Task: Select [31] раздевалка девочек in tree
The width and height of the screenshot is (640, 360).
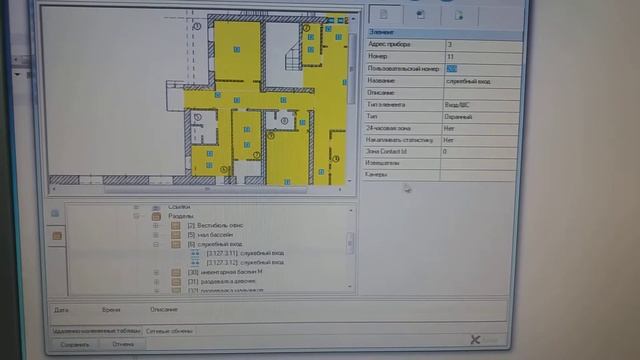Action: tap(221, 281)
